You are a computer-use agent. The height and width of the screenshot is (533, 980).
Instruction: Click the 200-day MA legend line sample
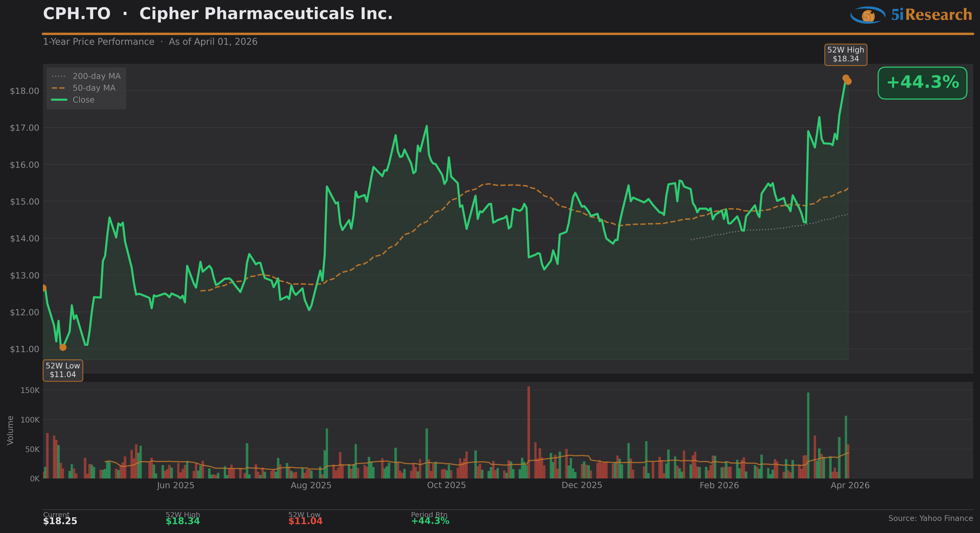tap(59, 76)
